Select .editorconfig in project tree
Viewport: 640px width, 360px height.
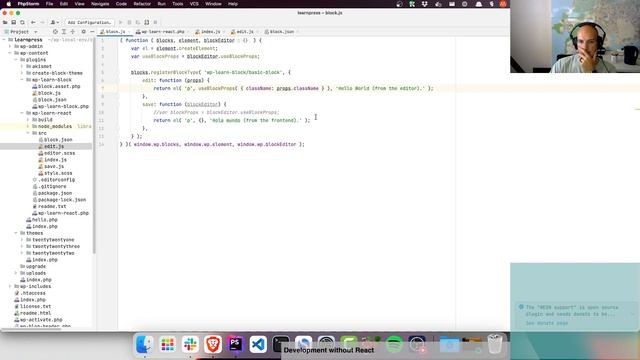pyautogui.click(x=53, y=180)
